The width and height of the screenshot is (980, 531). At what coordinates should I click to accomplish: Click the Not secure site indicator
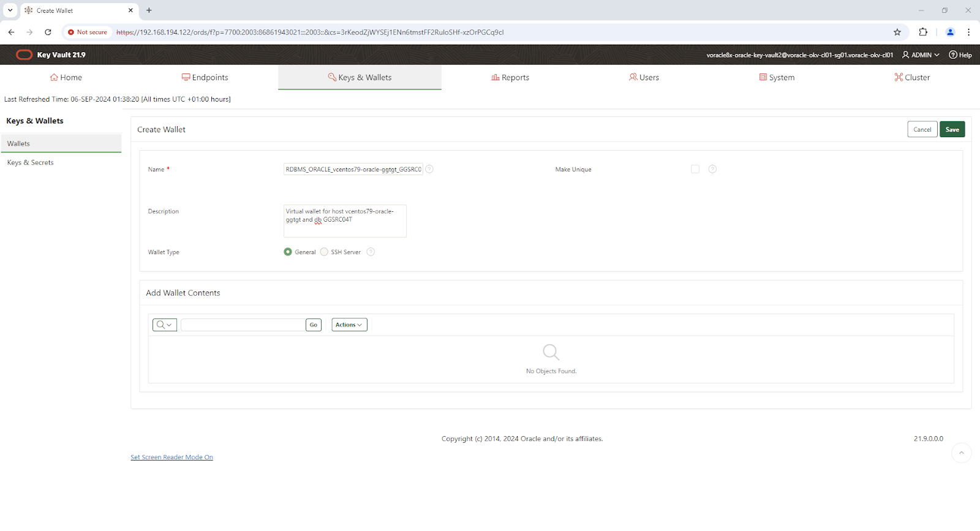pyautogui.click(x=88, y=32)
